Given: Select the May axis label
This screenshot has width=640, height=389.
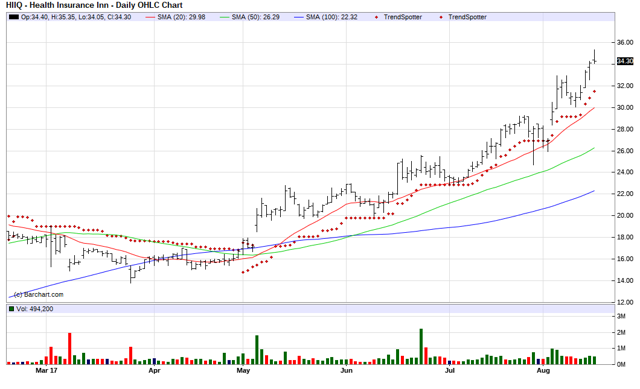Looking at the screenshot, I should (243, 371).
